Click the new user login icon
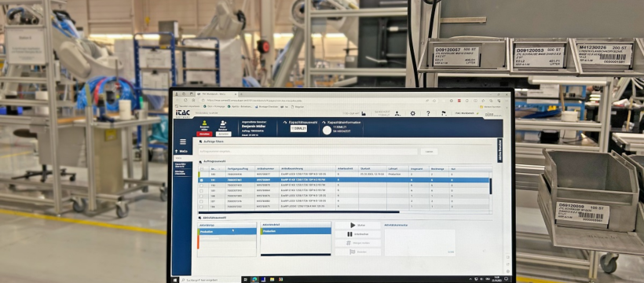 tap(223, 123)
